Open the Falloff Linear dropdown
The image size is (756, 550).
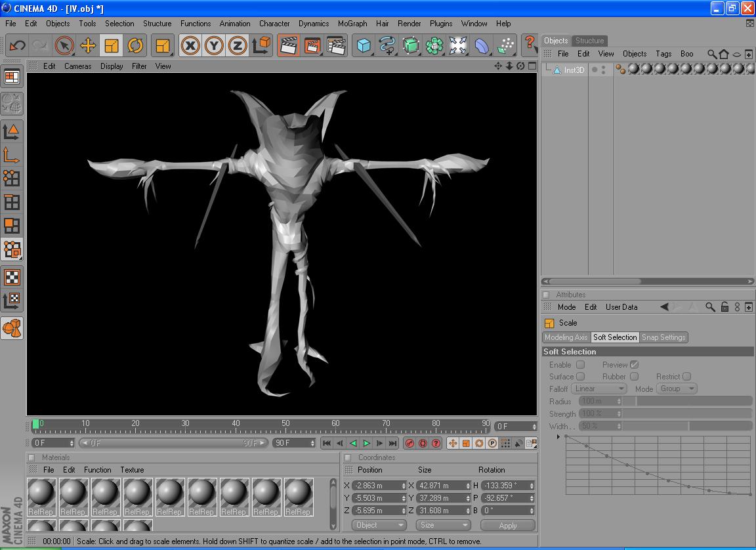pos(598,389)
